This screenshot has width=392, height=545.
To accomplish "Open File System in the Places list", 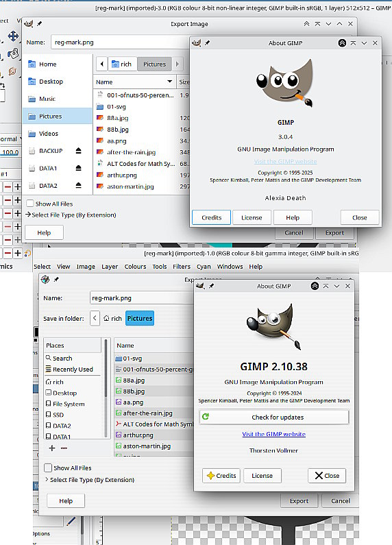I will click(x=65, y=404).
